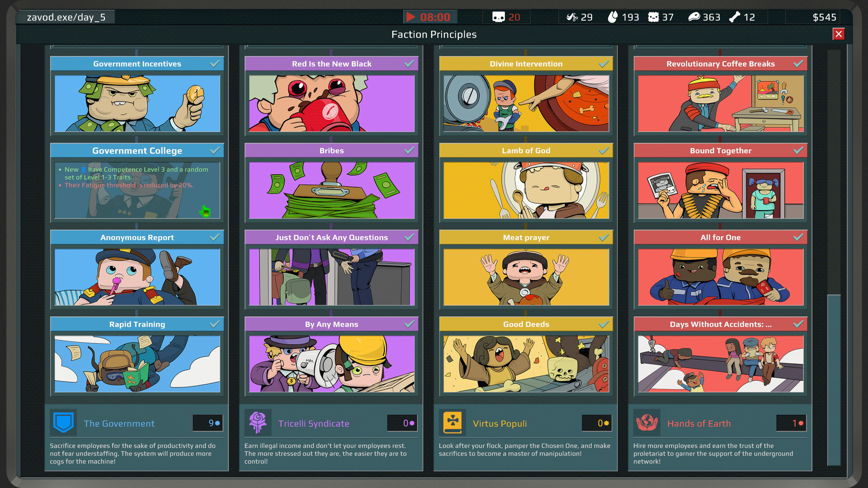Click the Tricelli Syndicate flower emblem
868x488 pixels.
[x=258, y=422]
